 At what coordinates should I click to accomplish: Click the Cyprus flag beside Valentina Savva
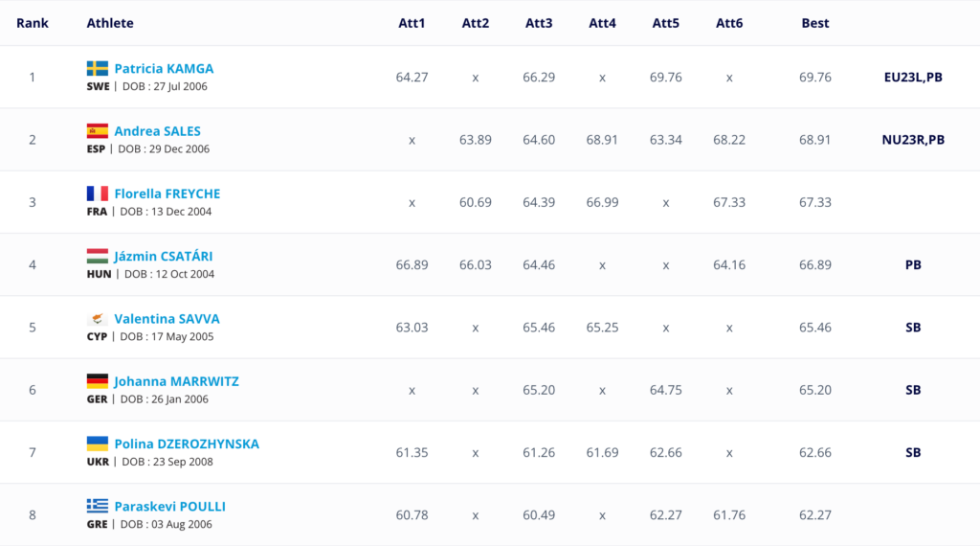97,319
